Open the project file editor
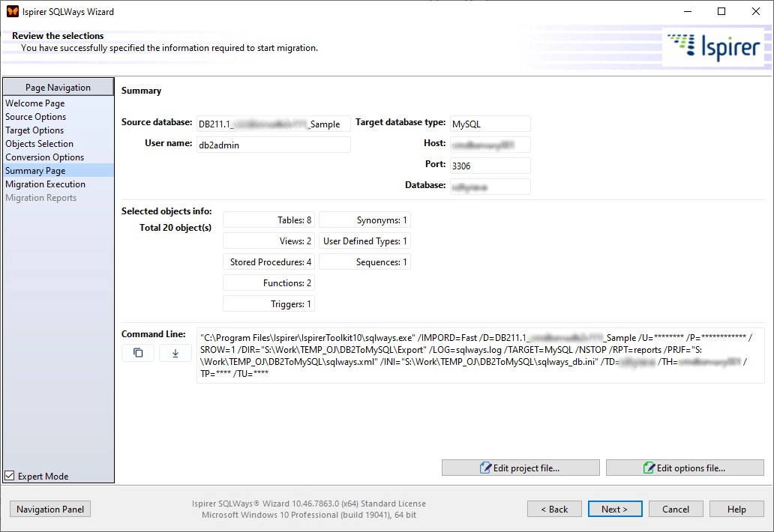Viewport: 774px width, 532px height. click(x=520, y=468)
